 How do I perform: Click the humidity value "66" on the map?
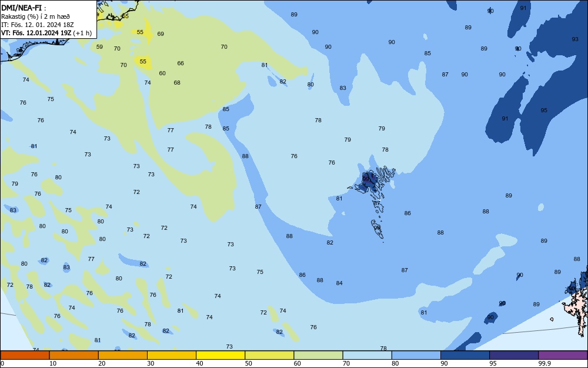click(x=181, y=63)
